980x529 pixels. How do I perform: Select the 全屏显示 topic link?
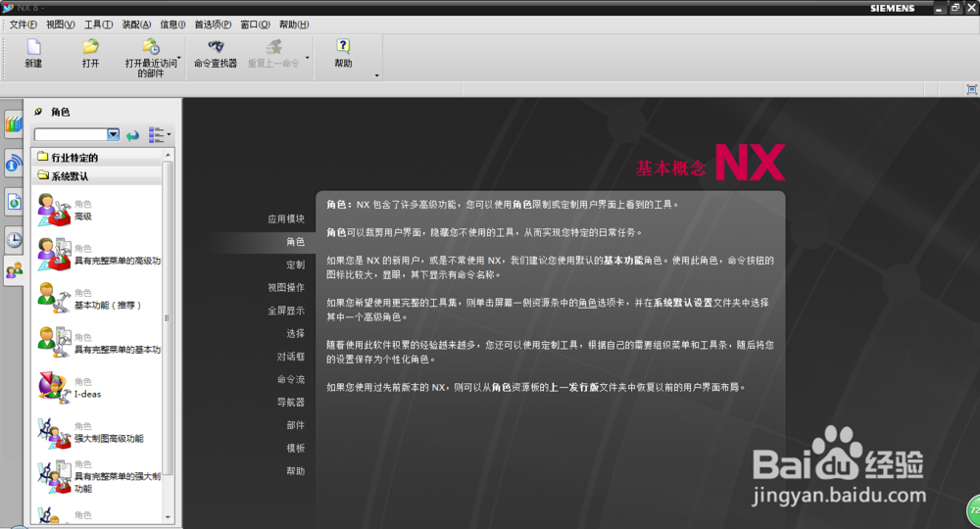point(286,311)
